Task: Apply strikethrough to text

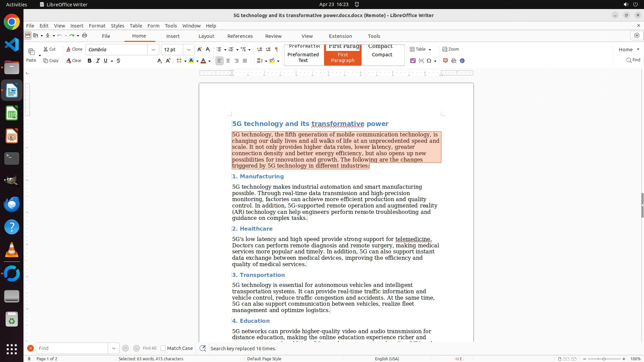Action: [118, 61]
